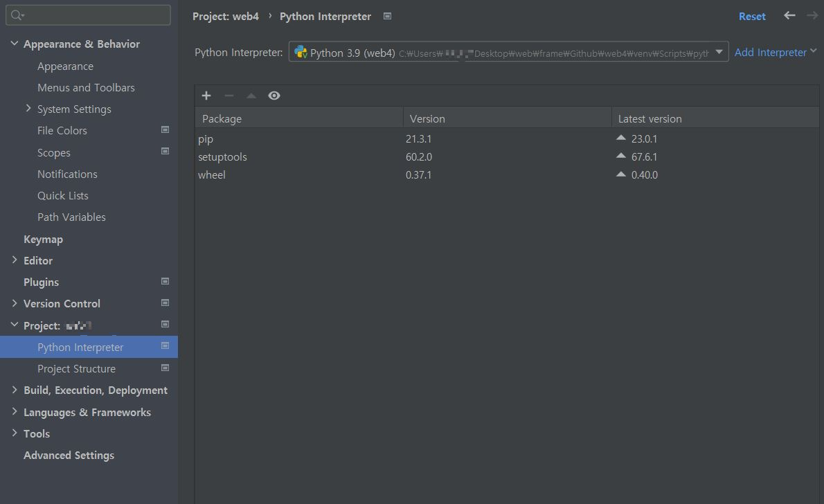
Task: Click the search icon in settings search
Action: 17,15
